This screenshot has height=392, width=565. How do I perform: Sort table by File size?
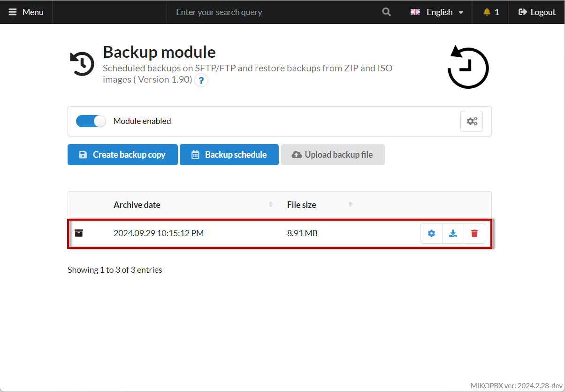coord(301,205)
